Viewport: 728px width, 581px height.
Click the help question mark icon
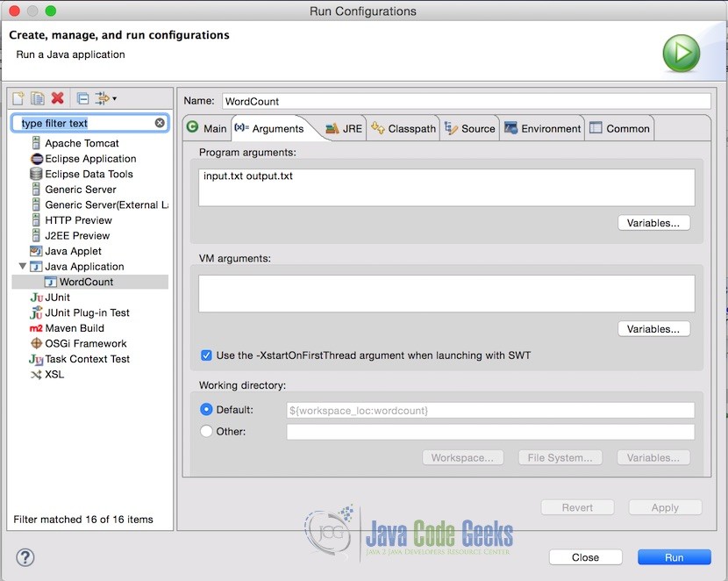coord(25,557)
